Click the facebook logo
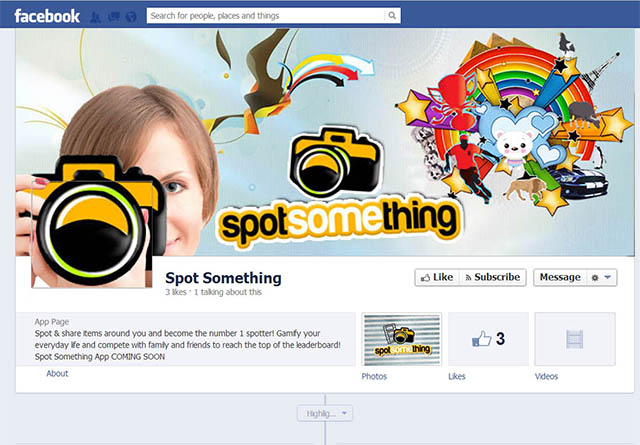The width and height of the screenshot is (640, 445). coord(47,16)
